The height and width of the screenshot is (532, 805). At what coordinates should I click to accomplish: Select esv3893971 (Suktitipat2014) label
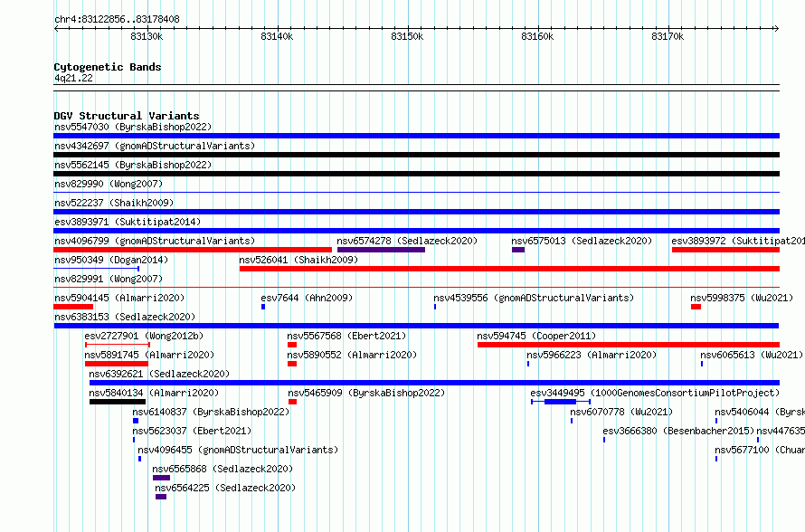128,222
